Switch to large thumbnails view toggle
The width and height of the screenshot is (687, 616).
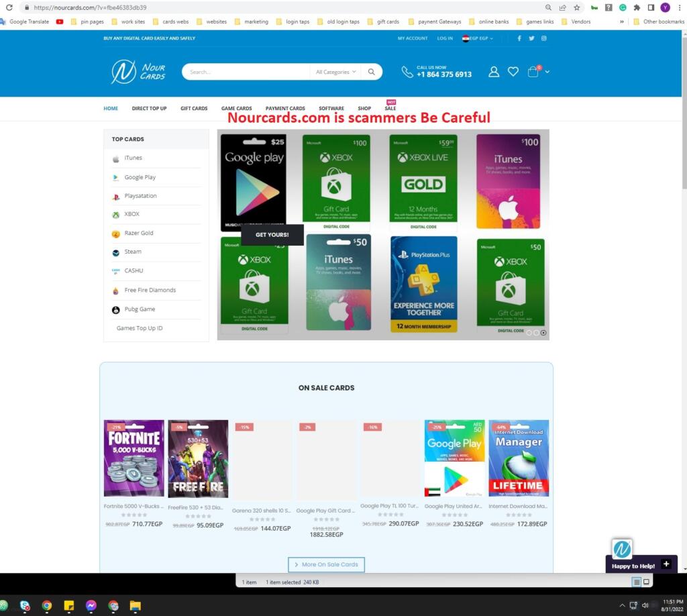(646, 582)
